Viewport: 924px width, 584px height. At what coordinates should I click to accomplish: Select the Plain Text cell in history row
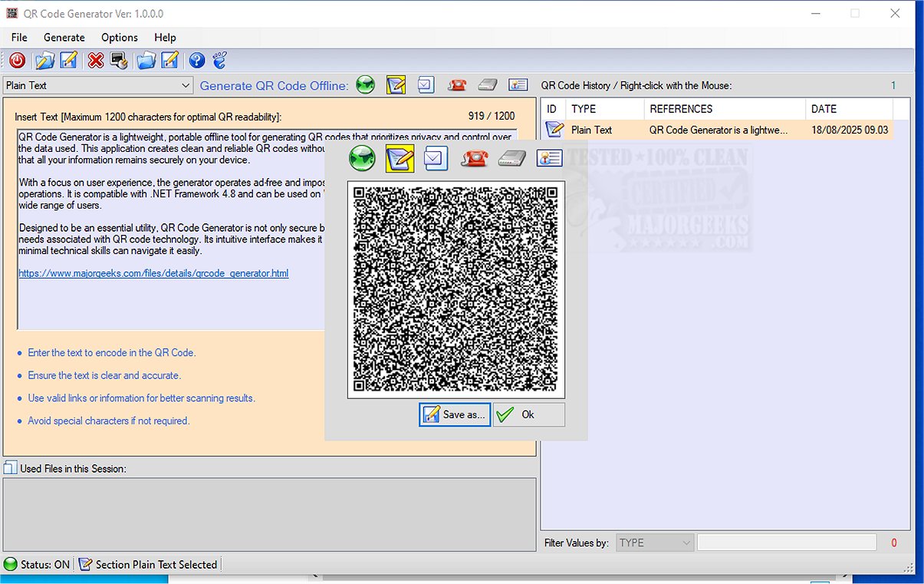point(592,130)
